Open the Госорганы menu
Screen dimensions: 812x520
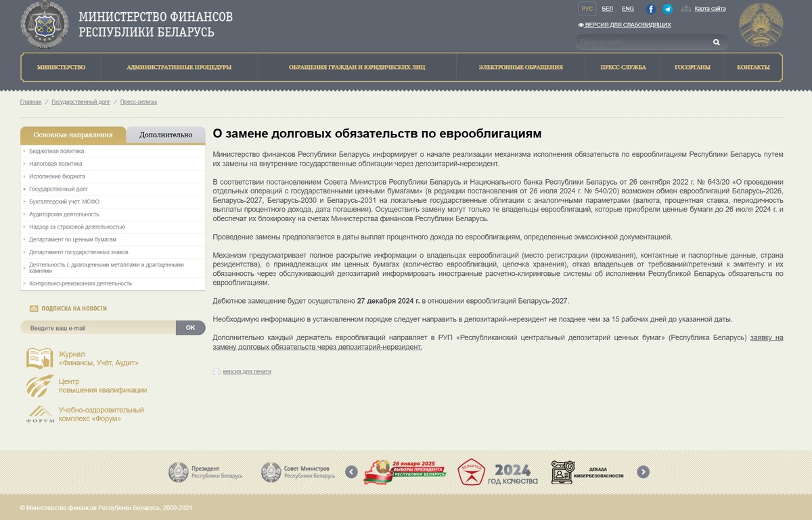pyautogui.click(x=692, y=67)
